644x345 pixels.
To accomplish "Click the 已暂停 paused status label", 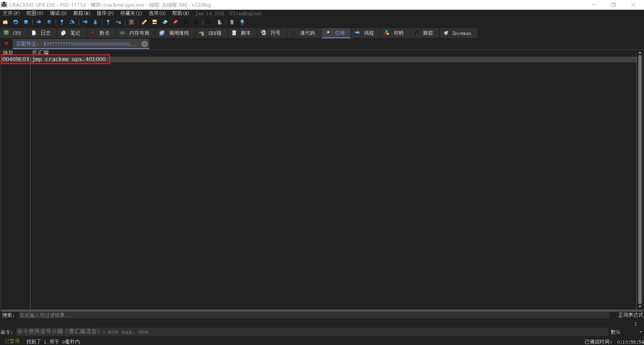I will 12,341.
